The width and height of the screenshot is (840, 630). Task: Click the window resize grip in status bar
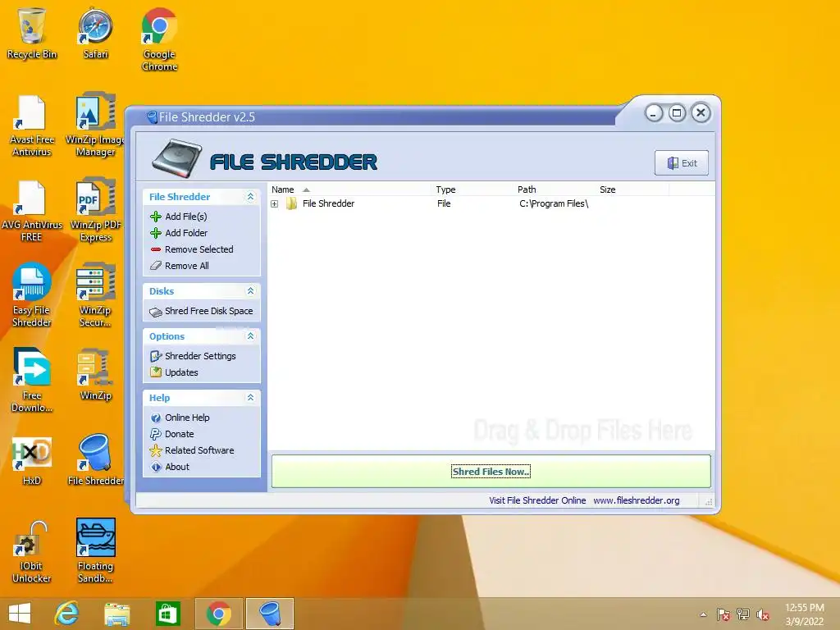(x=708, y=502)
